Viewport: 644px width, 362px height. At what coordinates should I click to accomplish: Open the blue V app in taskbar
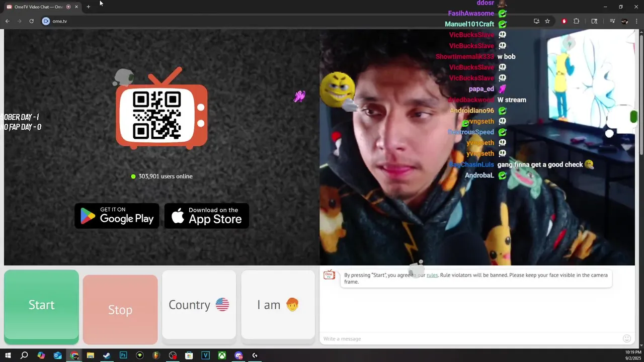(205, 355)
